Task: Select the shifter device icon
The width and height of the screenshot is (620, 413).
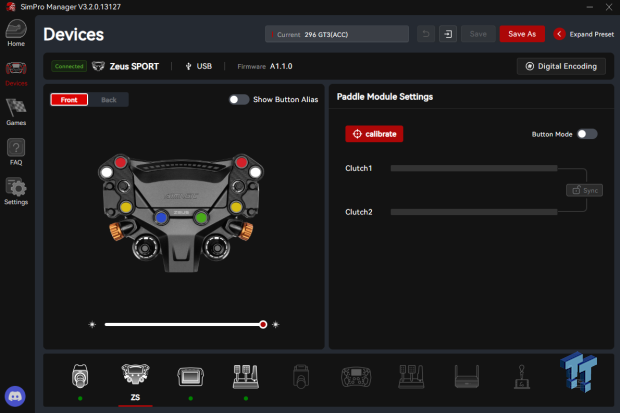Action: (522, 376)
